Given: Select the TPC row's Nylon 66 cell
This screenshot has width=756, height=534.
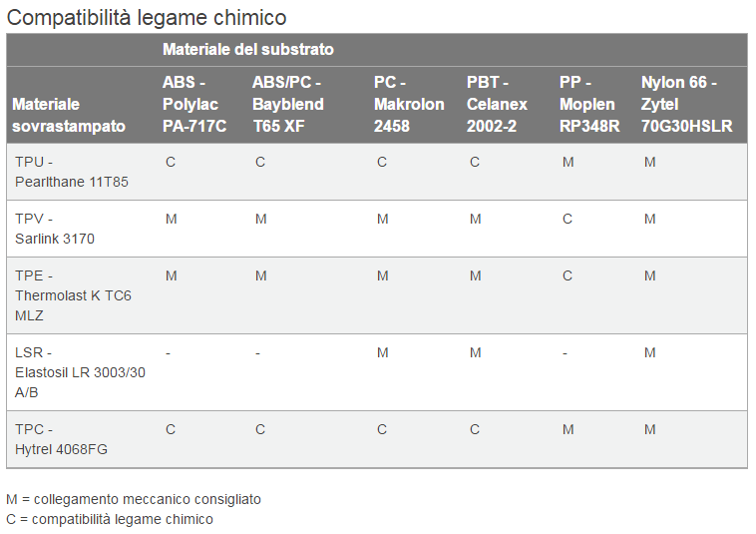Looking at the screenshot, I should (649, 429).
